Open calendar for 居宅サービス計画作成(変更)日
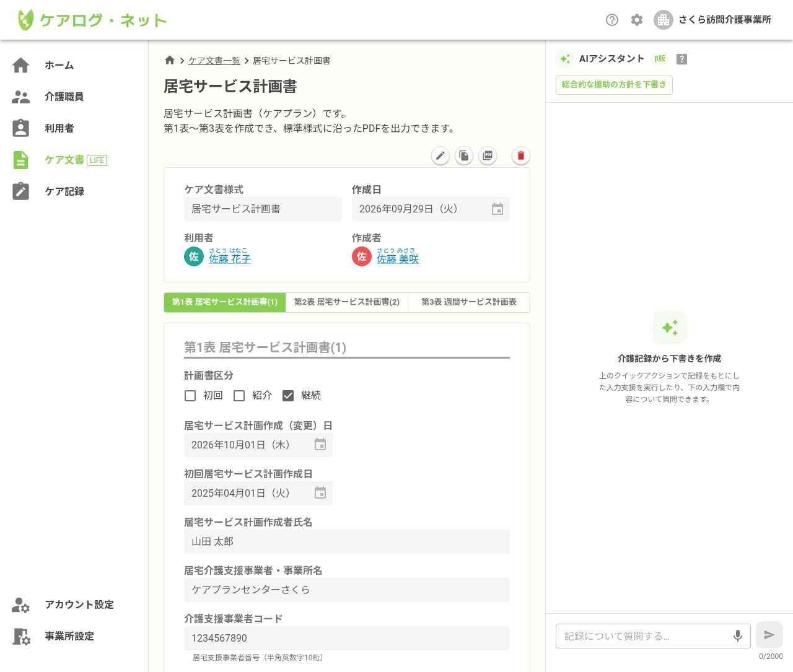Screen dimensions: 793x672 [x=320, y=445]
